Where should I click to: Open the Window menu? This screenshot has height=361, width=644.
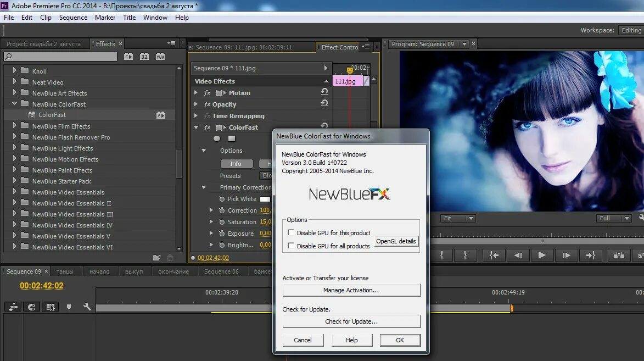[155, 17]
